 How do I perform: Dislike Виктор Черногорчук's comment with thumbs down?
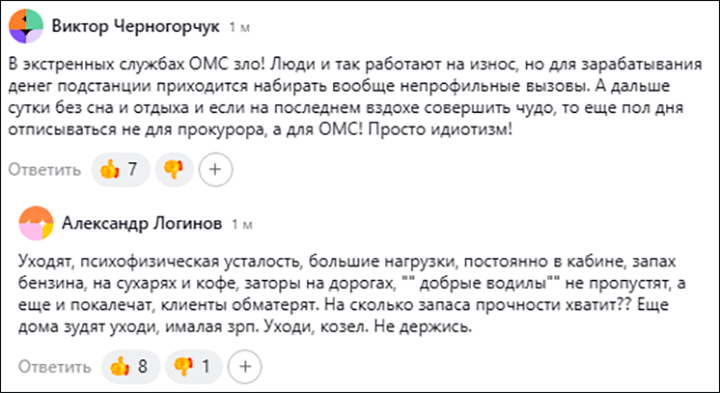click(x=174, y=170)
